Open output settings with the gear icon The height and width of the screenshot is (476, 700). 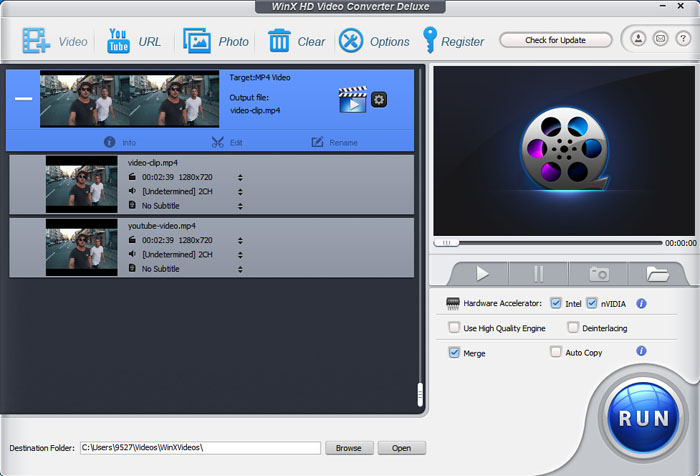click(379, 100)
